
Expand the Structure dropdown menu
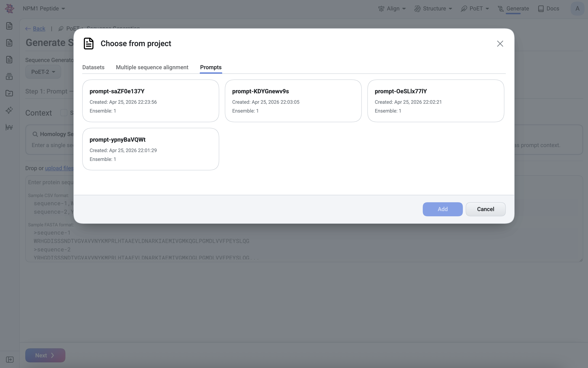pyautogui.click(x=450, y=9)
